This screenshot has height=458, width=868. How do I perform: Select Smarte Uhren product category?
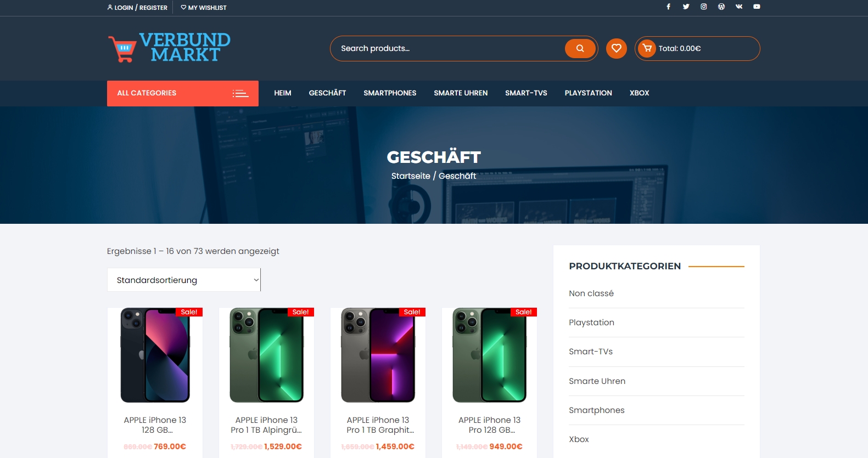(597, 381)
